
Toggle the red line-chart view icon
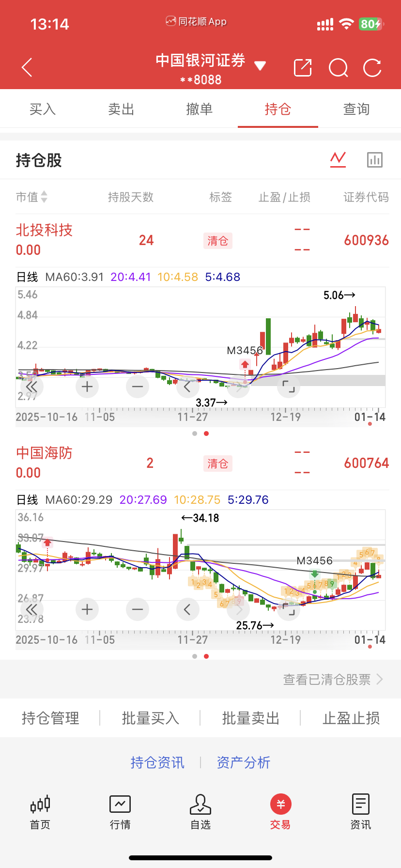tap(338, 159)
